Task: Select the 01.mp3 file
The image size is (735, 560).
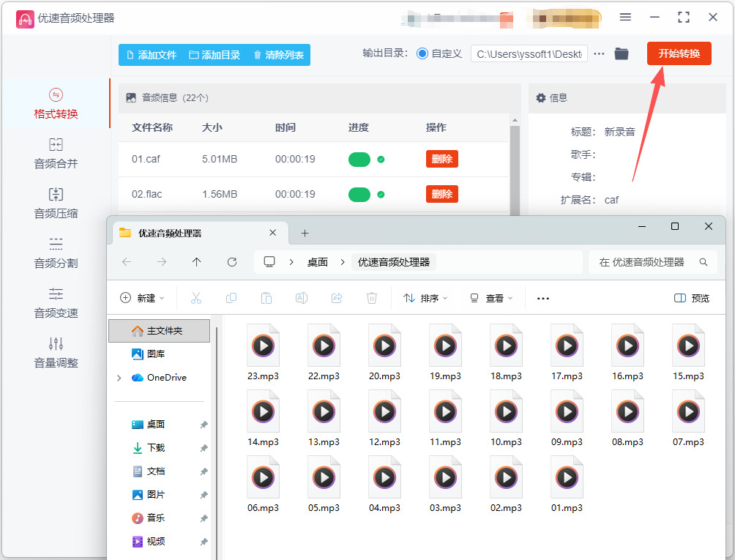Action: click(567, 484)
